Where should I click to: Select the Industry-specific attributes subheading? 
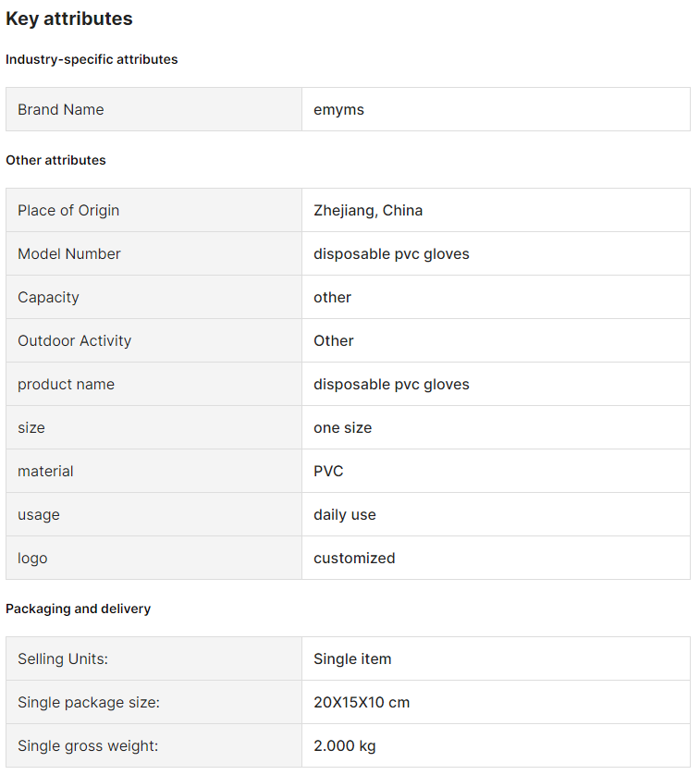click(92, 59)
